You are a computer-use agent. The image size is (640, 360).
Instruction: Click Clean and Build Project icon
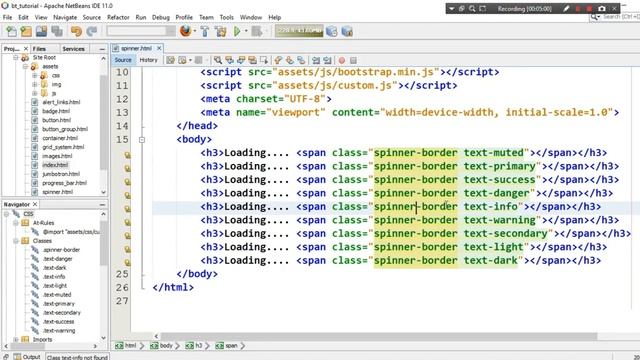220,31
